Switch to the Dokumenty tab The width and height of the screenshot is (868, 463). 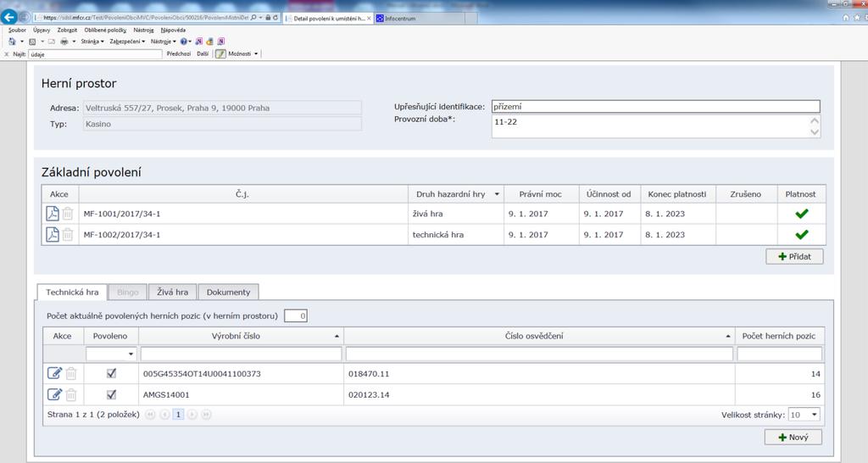click(228, 292)
